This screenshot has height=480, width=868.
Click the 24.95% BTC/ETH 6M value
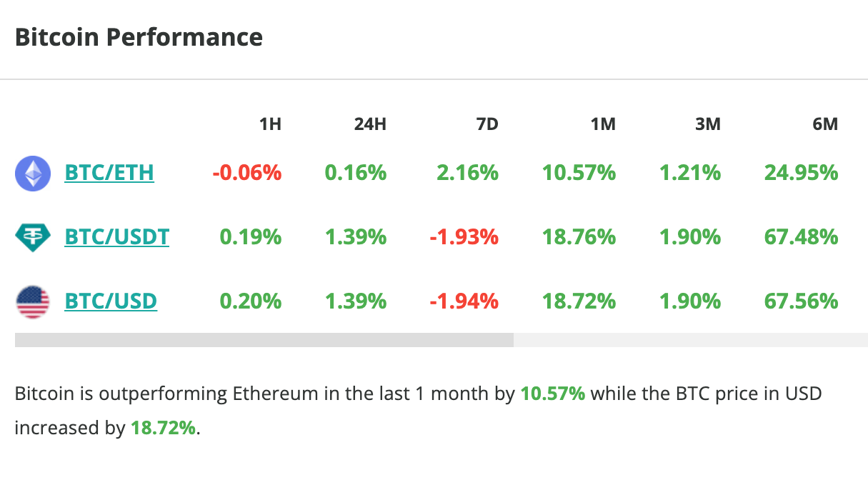coord(801,173)
